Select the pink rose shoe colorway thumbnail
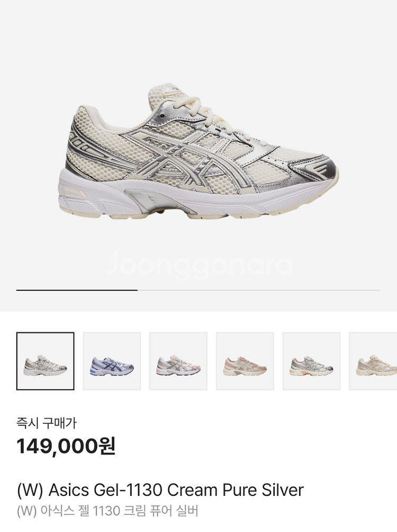 [245, 361]
